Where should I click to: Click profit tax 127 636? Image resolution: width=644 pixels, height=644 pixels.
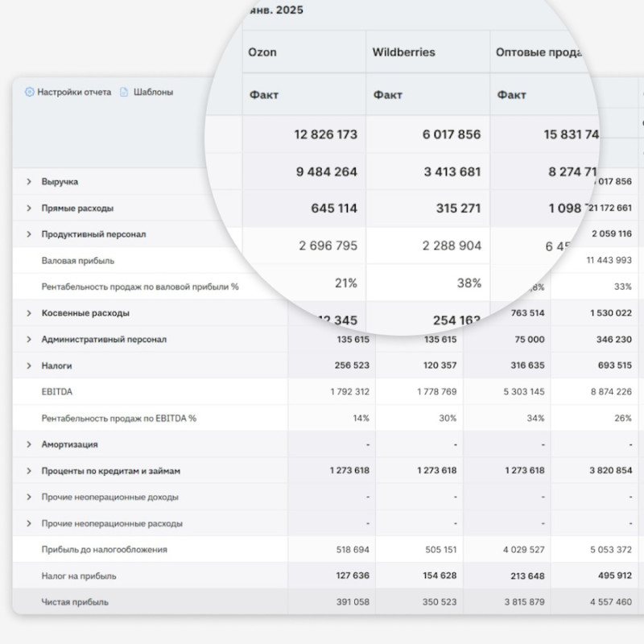click(353, 576)
